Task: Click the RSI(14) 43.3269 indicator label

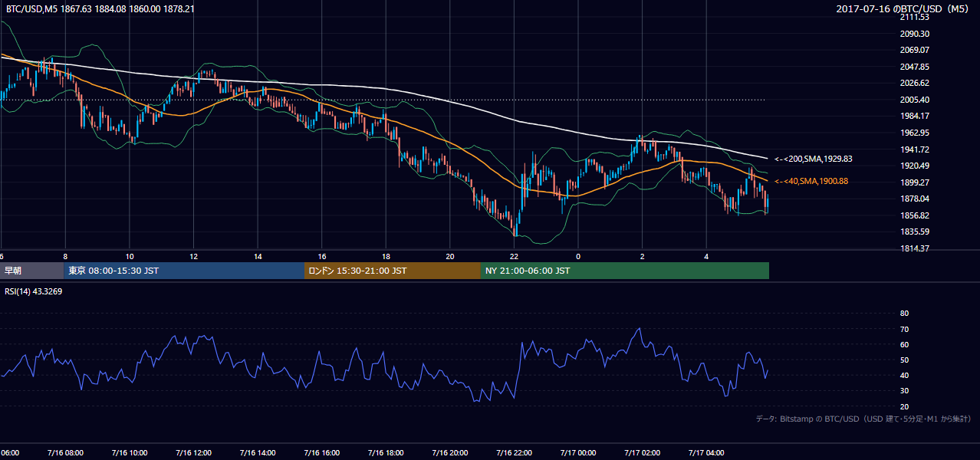Action: point(33,291)
